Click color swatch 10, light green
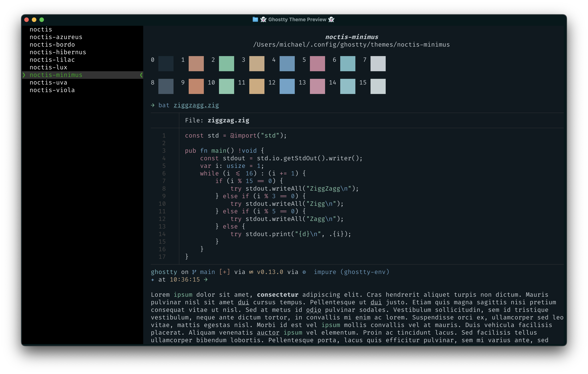 pyautogui.click(x=226, y=86)
